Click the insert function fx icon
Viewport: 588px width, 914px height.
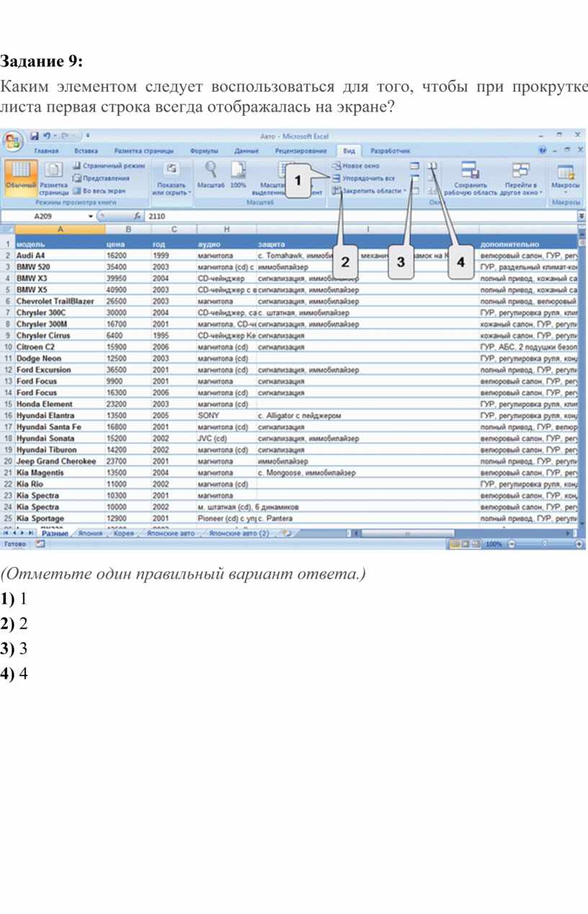137,216
